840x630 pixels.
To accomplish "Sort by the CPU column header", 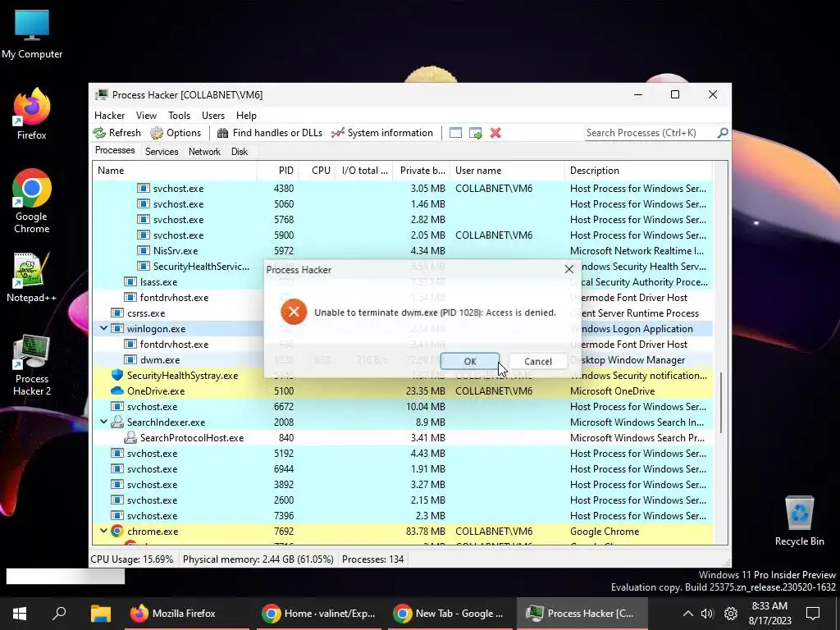I will click(x=317, y=171).
